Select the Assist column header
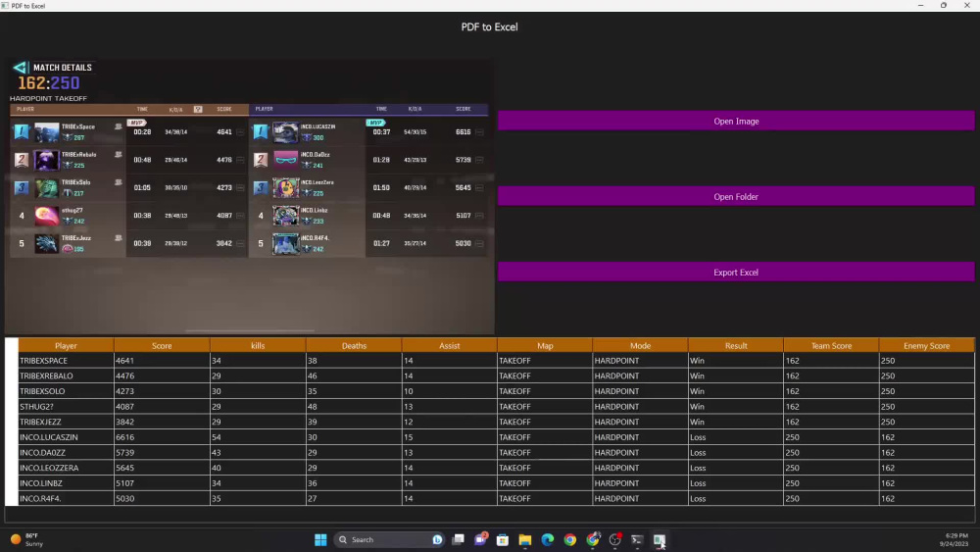This screenshot has width=980, height=552. tap(450, 345)
